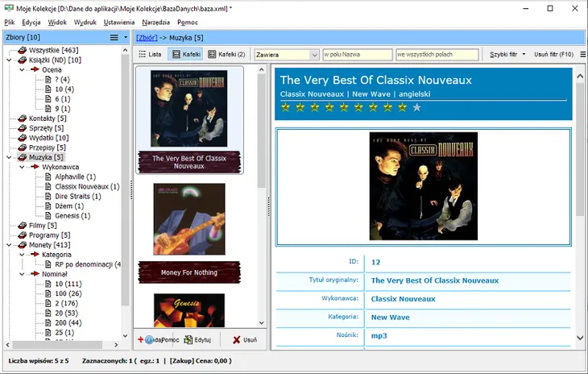Click the hamburger icon in Zbiory header

pyautogui.click(x=114, y=38)
